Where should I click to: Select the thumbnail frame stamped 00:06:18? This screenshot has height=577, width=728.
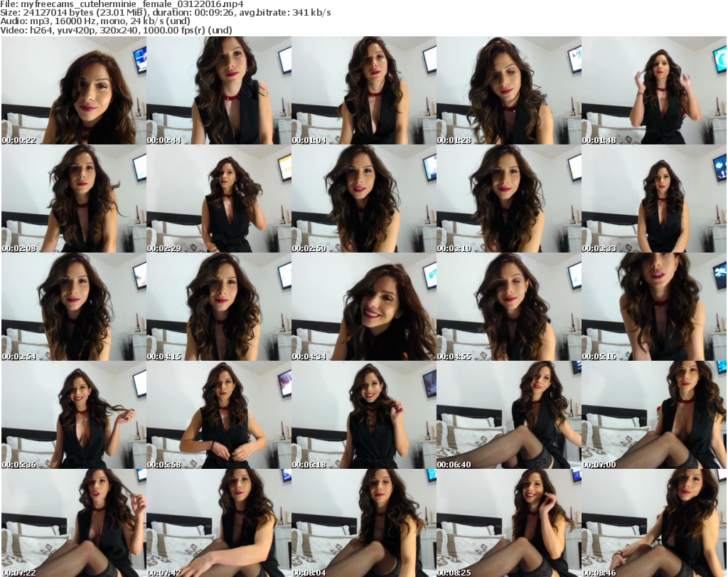click(x=363, y=415)
